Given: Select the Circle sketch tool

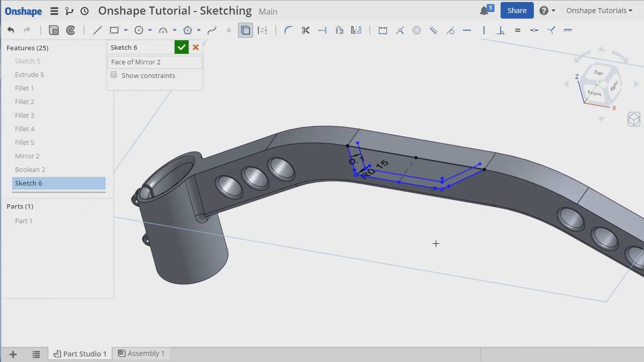Looking at the screenshot, I should pos(139,30).
